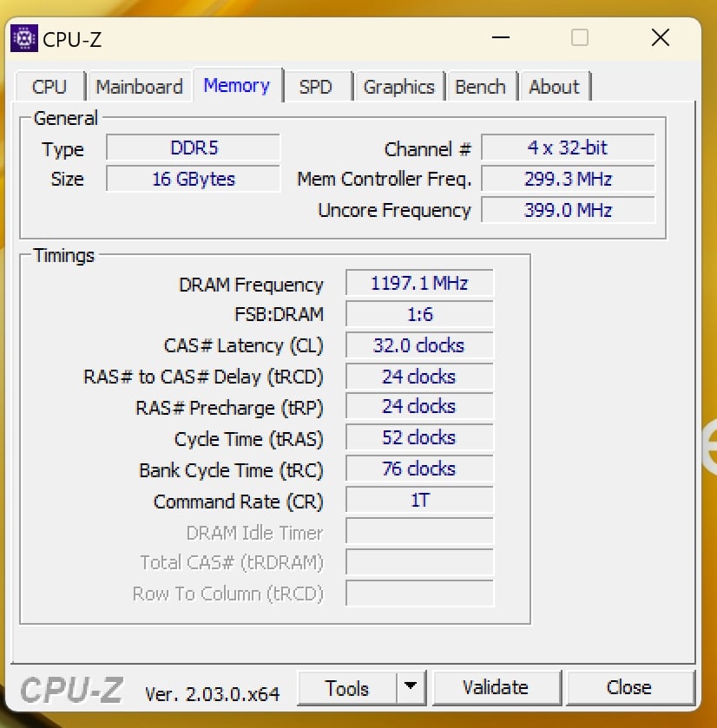Go to the SPD tab
The image size is (717, 728).
(x=315, y=87)
